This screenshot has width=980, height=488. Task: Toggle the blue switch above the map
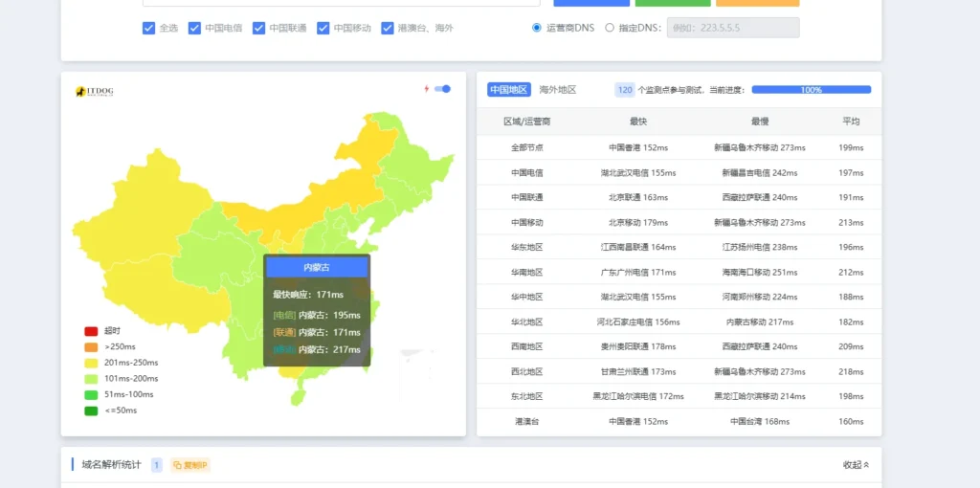click(442, 89)
